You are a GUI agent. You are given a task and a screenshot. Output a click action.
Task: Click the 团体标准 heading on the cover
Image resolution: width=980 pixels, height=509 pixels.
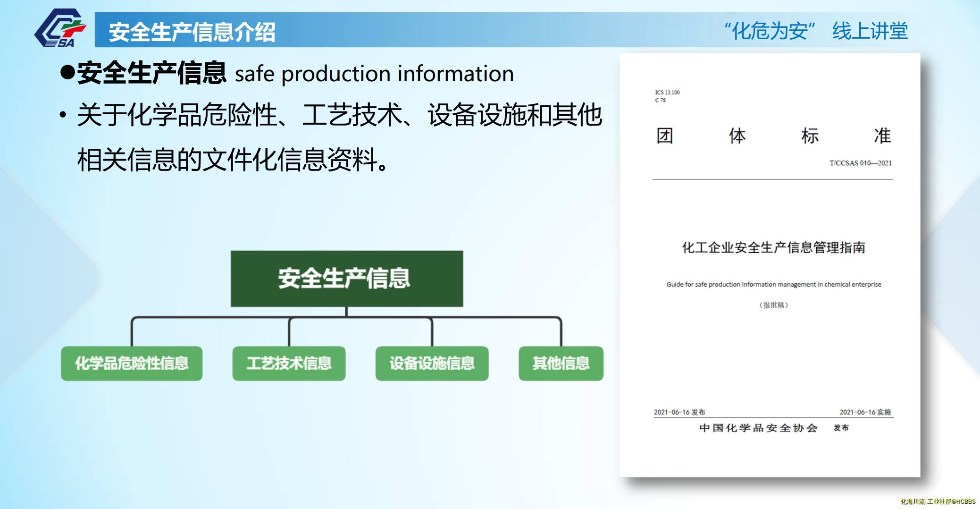773,136
